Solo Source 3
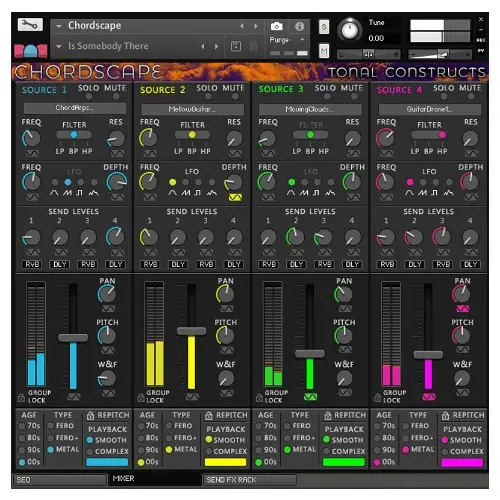 [327, 96]
